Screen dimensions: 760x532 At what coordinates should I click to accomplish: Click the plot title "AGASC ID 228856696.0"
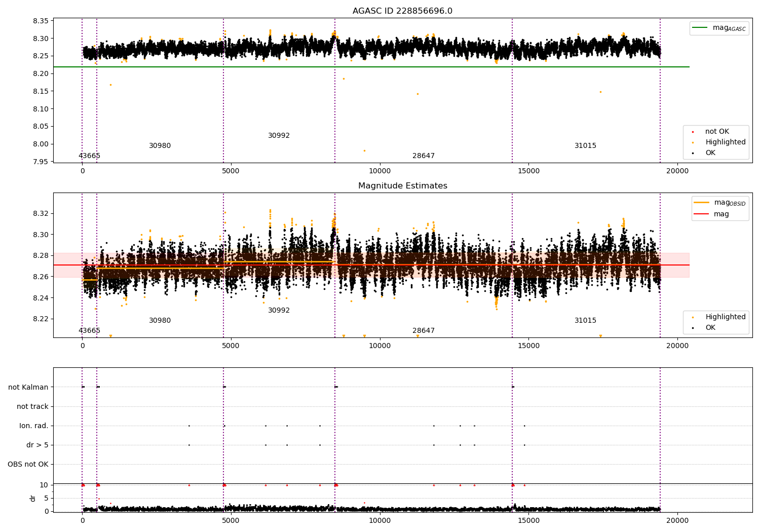click(402, 11)
